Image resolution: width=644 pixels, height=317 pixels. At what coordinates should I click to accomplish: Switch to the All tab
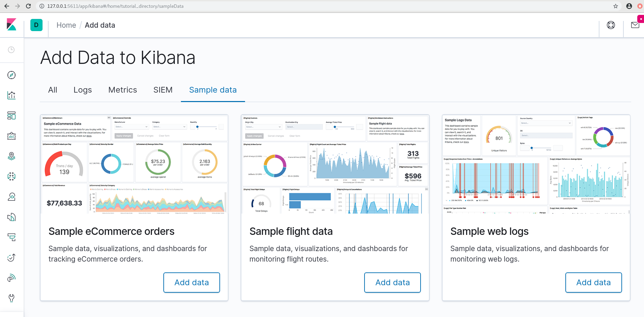[53, 90]
